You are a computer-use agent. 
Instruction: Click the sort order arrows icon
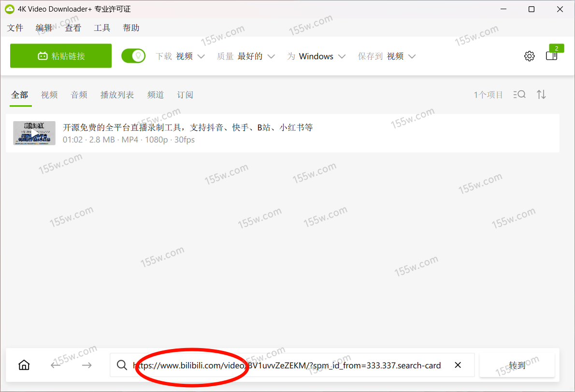541,95
